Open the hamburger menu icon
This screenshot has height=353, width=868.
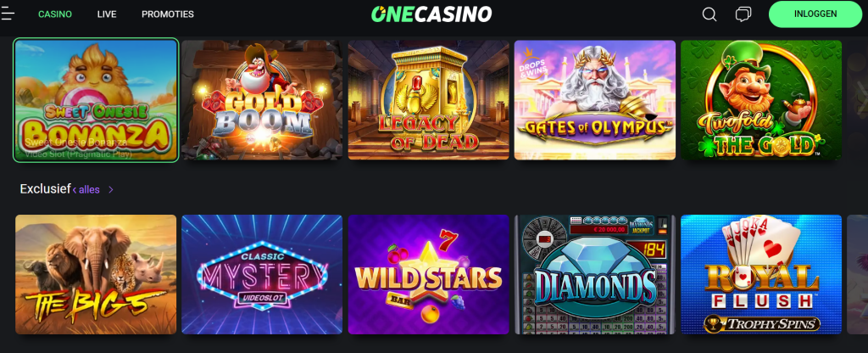click(x=7, y=14)
